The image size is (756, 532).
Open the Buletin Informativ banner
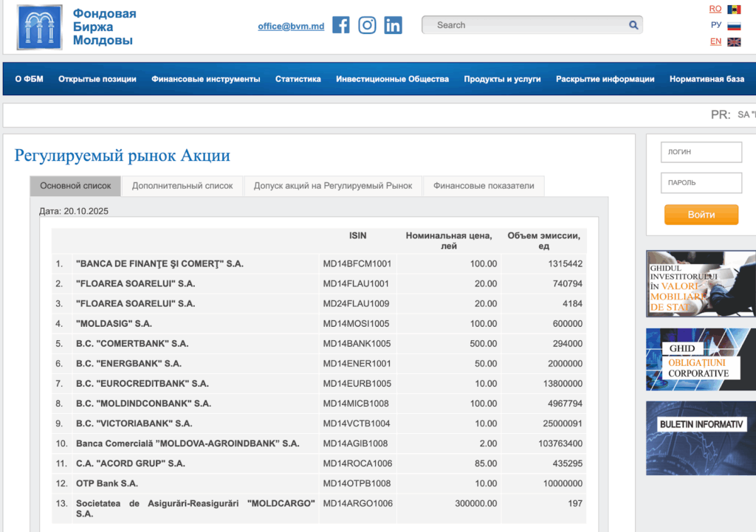tap(700, 427)
